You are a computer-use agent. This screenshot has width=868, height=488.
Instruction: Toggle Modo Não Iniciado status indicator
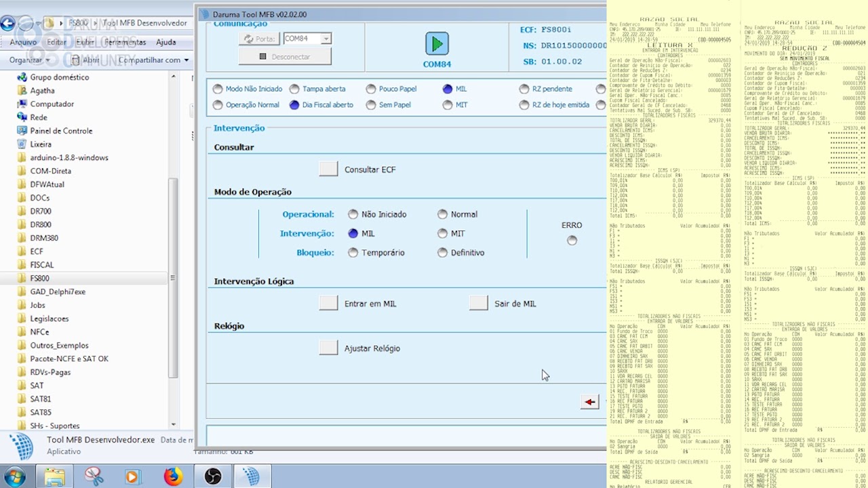(218, 89)
